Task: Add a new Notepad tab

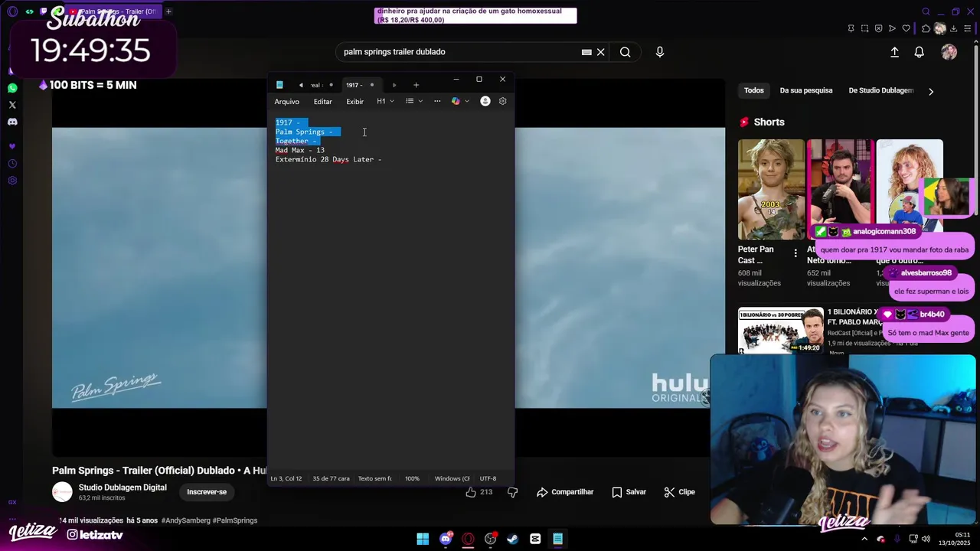Action: coord(416,85)
